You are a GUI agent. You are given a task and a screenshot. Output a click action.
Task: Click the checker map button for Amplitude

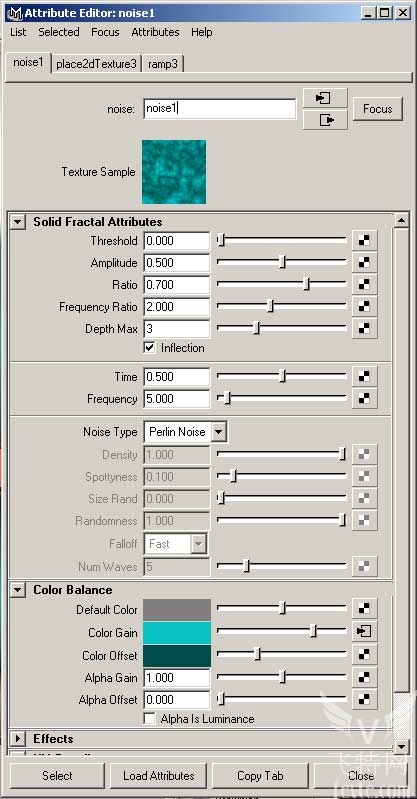pyautogui.click(x=364, y=262)
